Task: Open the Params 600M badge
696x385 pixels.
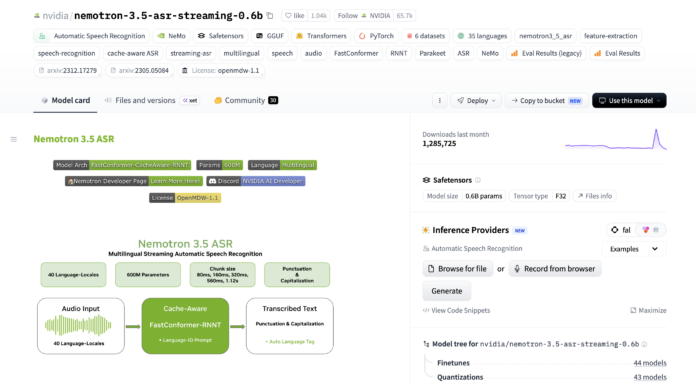Action: (x=219, y=165)
